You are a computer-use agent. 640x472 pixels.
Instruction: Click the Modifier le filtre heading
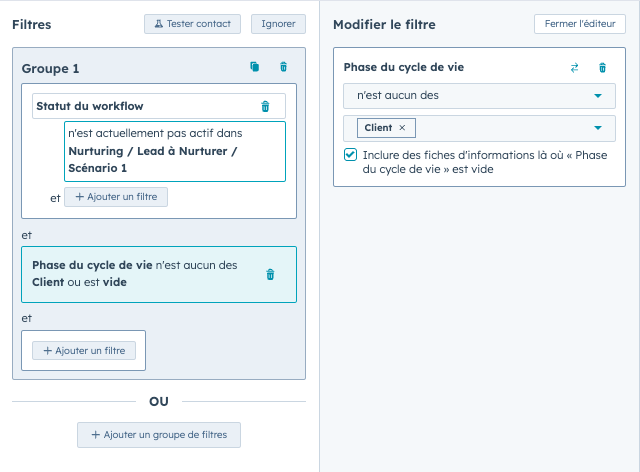click(384, 24)
